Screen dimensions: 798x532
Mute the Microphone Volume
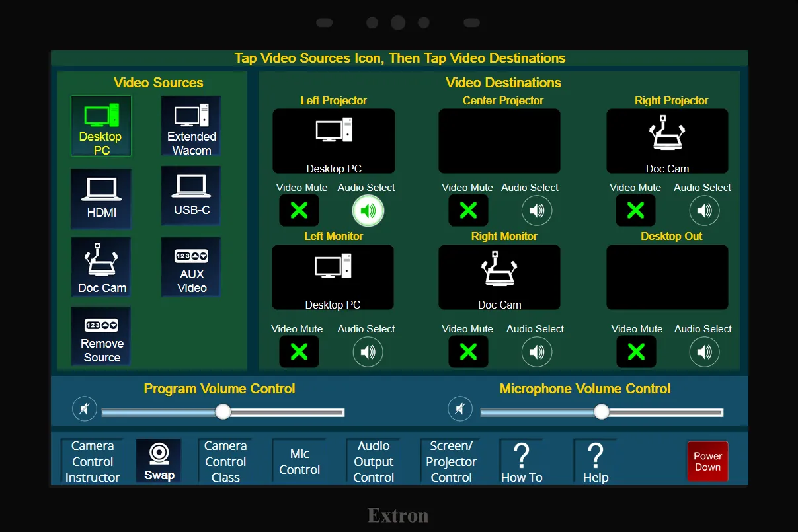tap(460, 409)
